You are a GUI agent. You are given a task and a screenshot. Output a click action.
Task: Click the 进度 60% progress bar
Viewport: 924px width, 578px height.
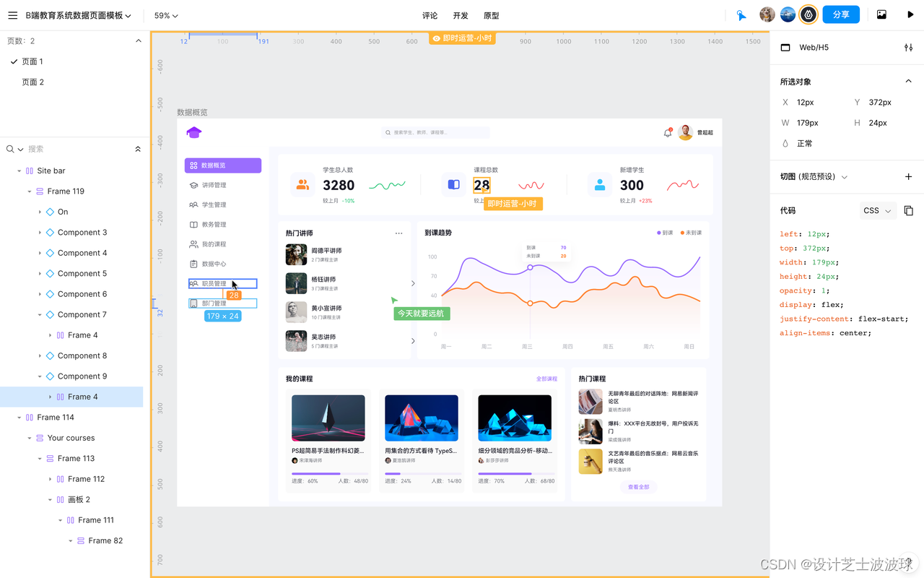(x=330, y=474)
